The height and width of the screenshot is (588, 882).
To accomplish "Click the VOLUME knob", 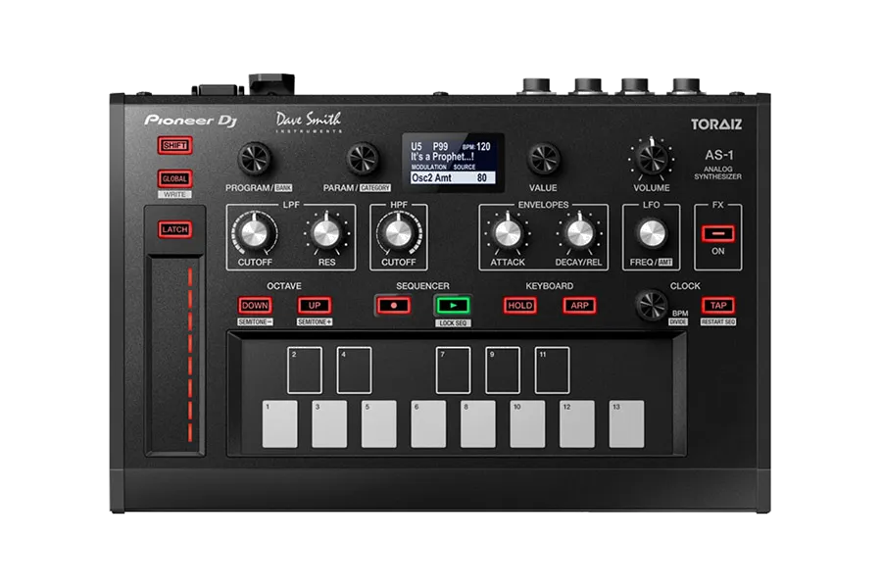I will [652, 158].
